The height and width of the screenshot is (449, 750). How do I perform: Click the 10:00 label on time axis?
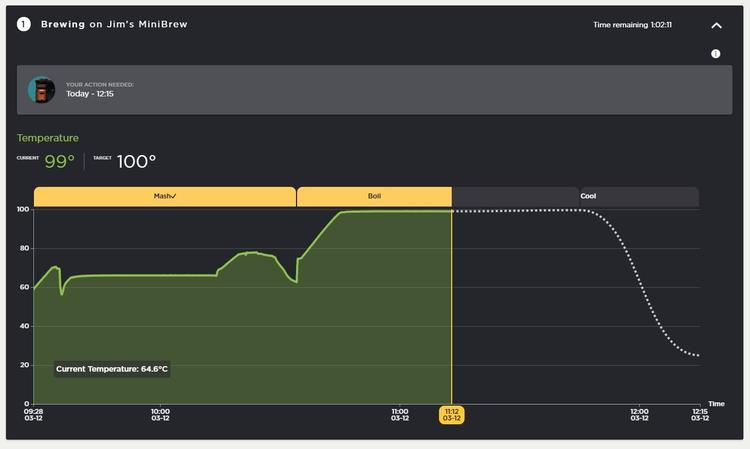[160, 415]
